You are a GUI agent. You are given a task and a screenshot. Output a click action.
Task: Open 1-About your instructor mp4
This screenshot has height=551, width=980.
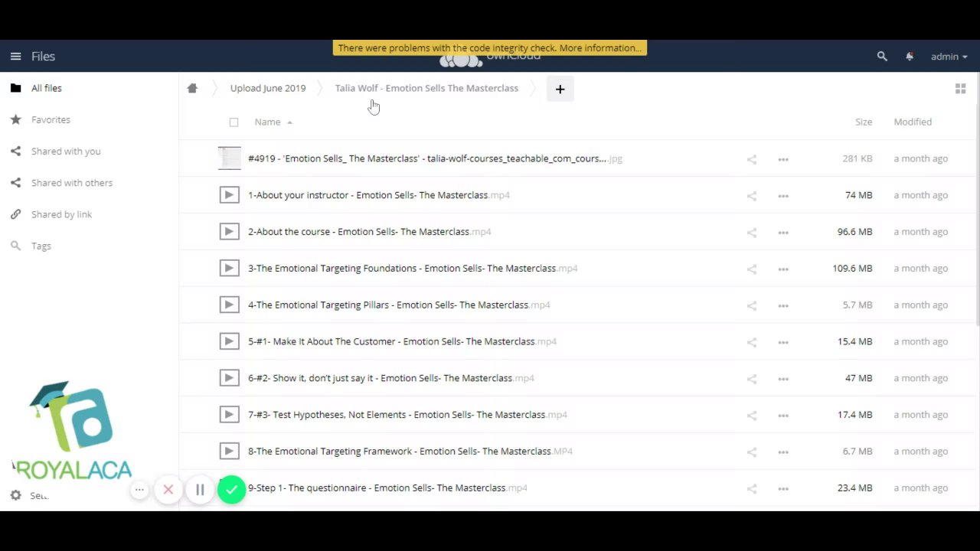point(379,195)
